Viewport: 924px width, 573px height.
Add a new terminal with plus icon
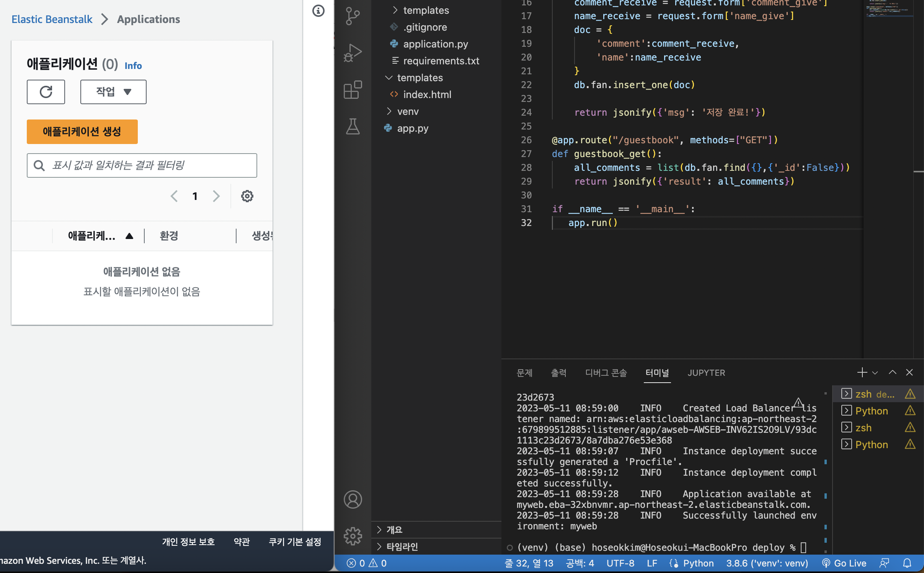tap(862, 372)
